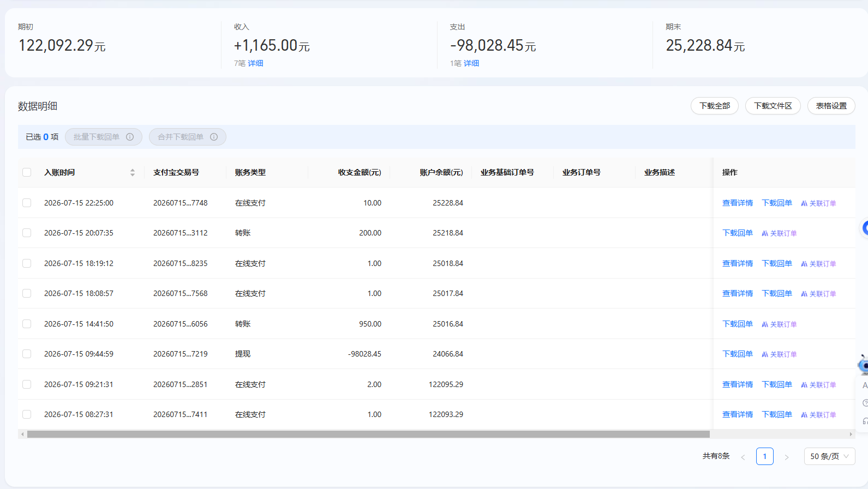The image size is (868, 489).
Task: Check the row dated 2026-07-15 18:19:12
Action: coord(27,263)
